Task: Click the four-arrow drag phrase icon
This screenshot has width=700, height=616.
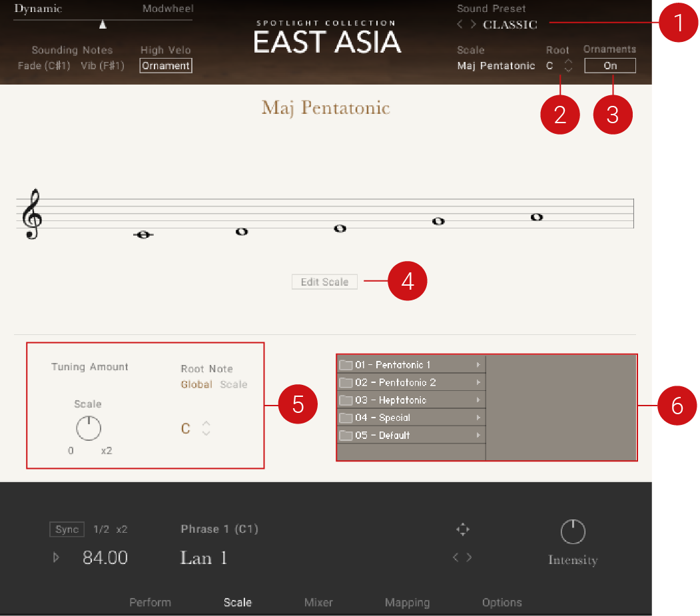Action: coord(462,529)
